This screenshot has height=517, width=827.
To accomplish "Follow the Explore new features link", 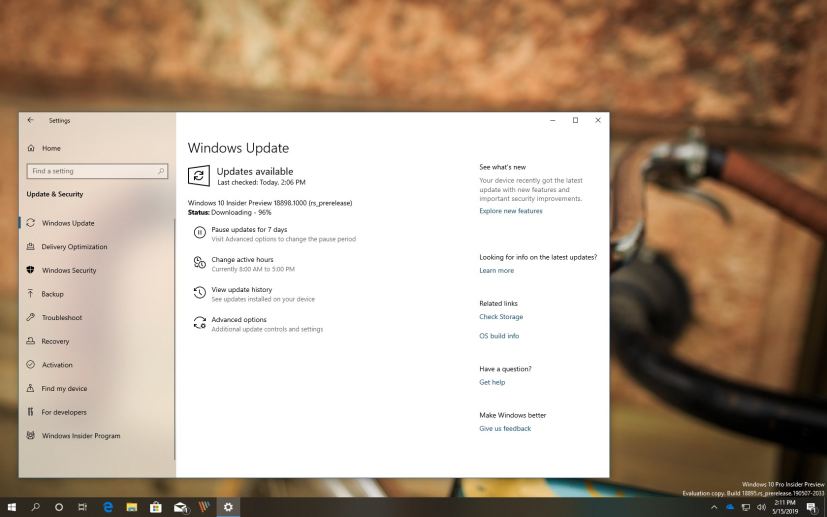I will (x=511, y=211).
